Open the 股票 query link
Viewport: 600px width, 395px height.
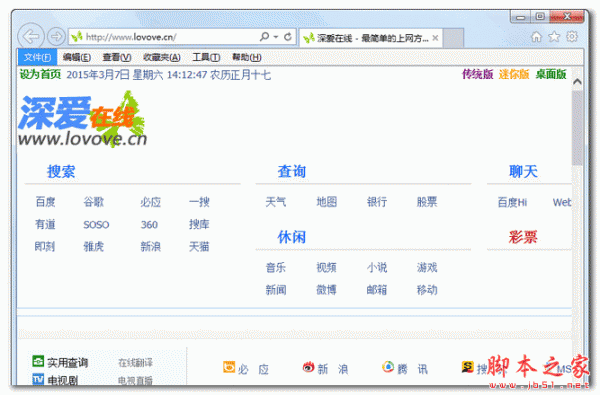427,202
